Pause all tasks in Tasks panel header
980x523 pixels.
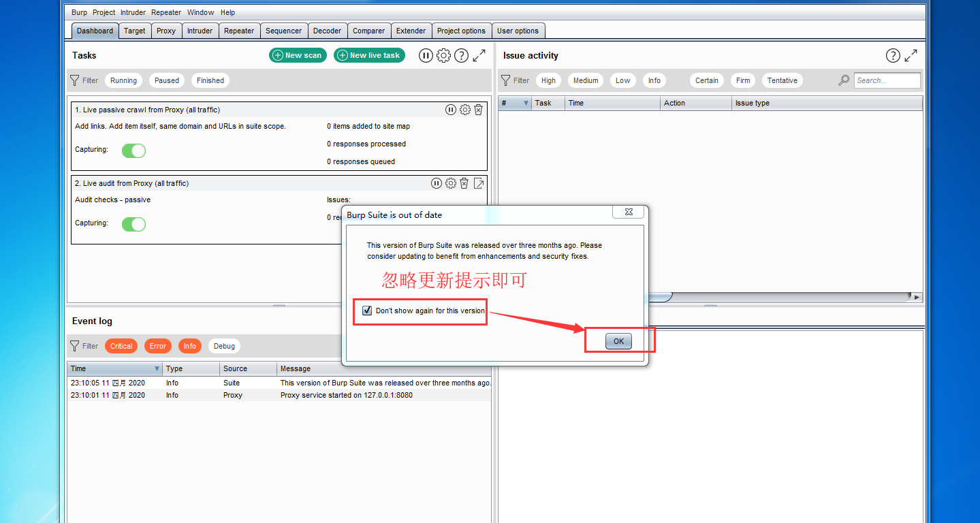(x=426, y=56)
